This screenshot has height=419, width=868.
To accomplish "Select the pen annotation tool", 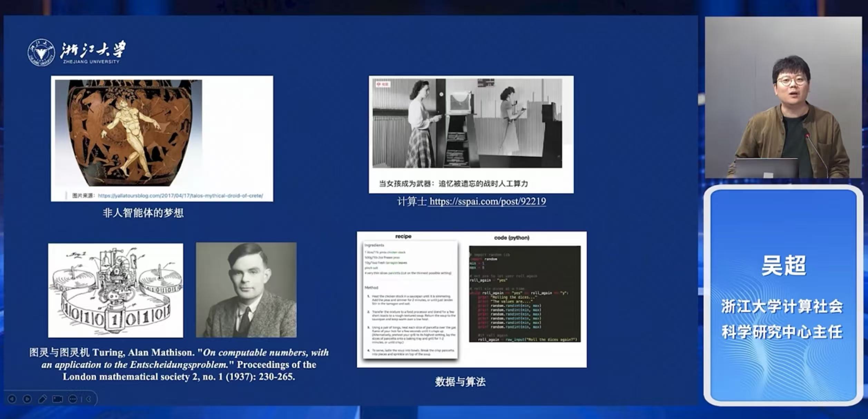I will click(x=43, y=399).
